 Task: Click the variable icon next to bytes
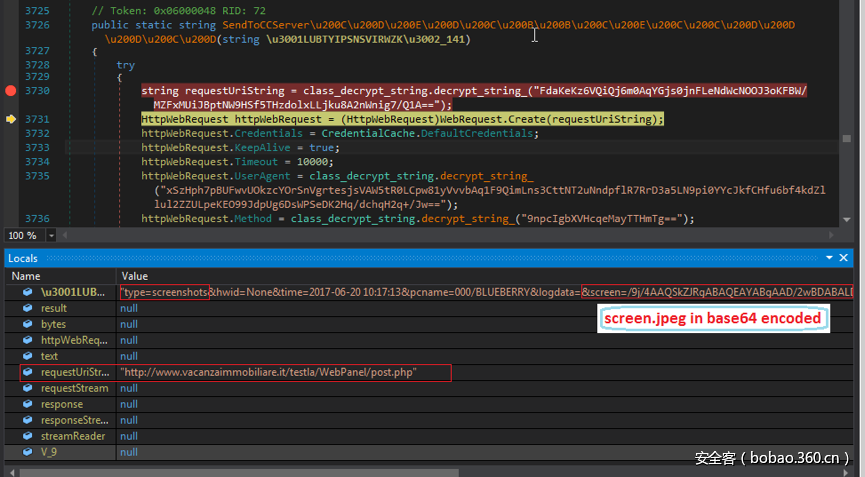point(30,324)
